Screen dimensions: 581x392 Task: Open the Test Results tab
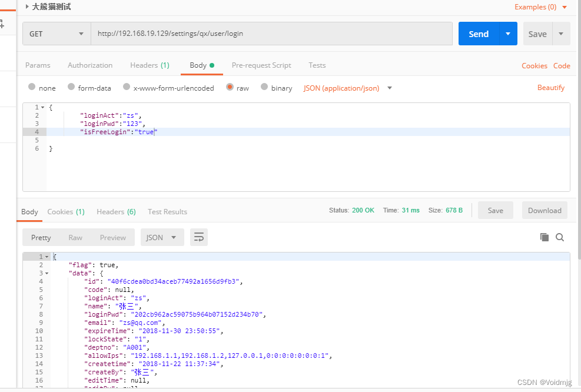click(168, 211)
